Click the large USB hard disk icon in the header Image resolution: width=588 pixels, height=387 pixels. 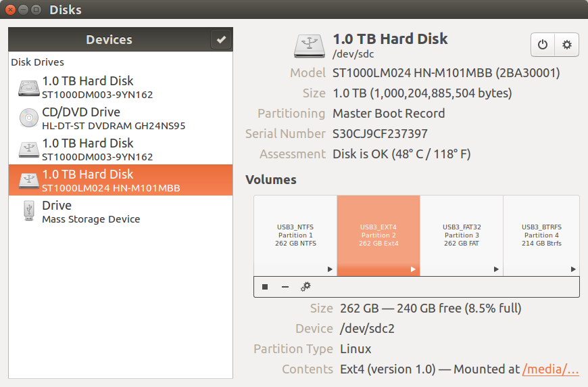(310, 46)
